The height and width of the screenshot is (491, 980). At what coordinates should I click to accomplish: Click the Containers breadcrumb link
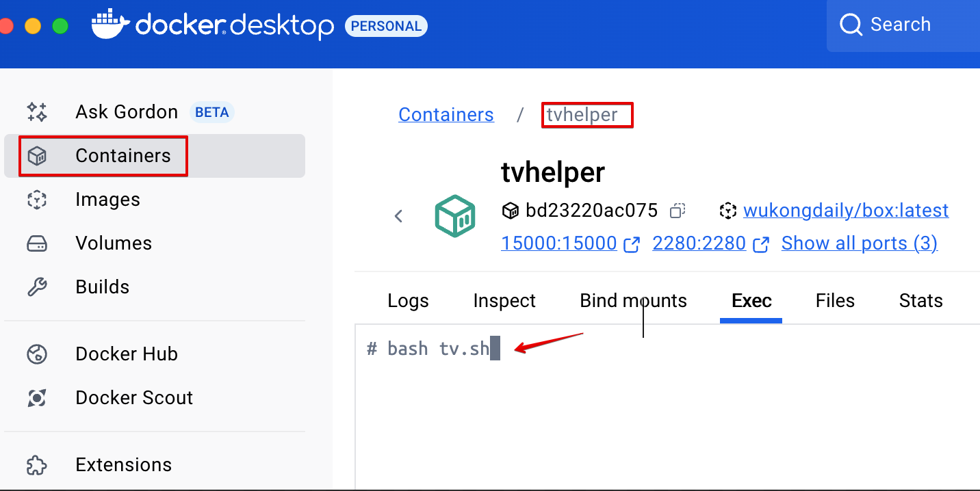[446, 115]
